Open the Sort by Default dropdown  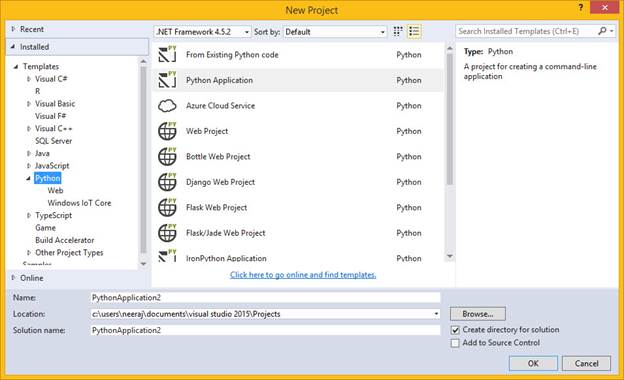click(x=335, y=32)
